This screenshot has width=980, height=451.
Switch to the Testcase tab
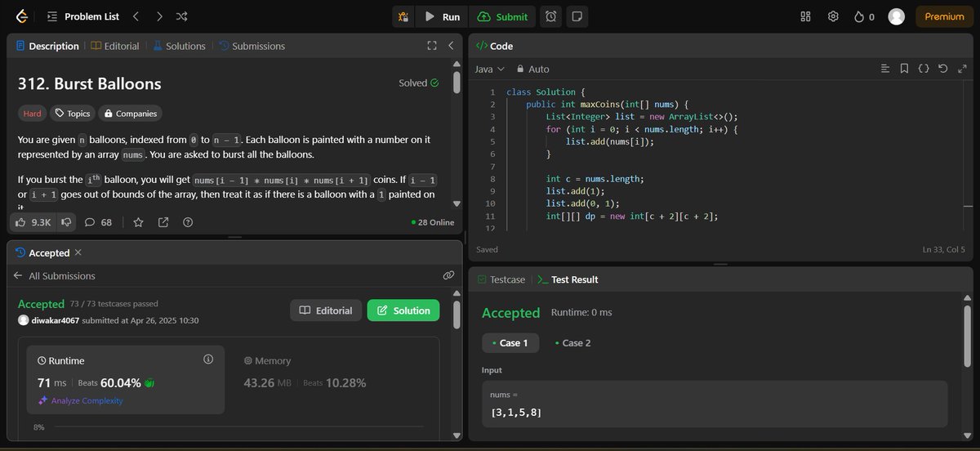[x=501, y=279]
